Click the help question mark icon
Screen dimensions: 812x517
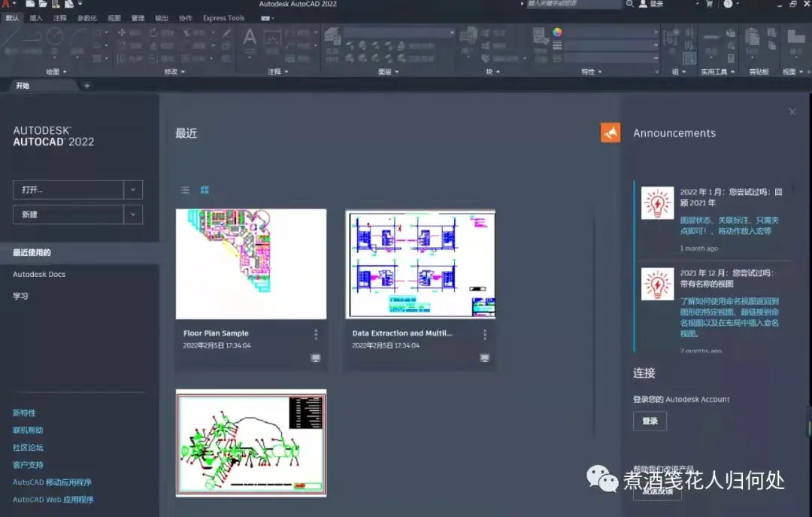[728, 4]
